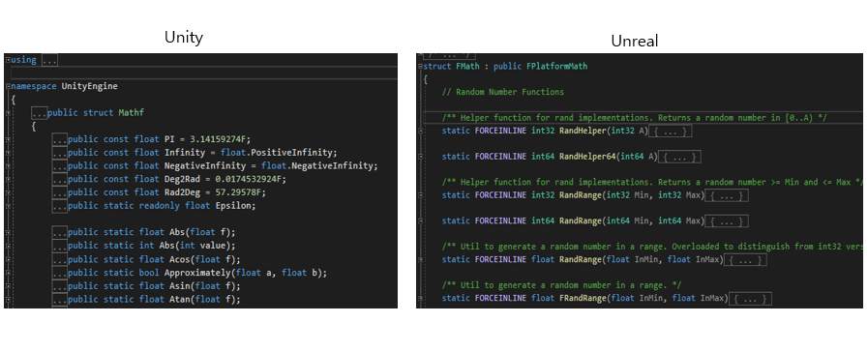
Task: Click the Unreal heading above the right code panel
Action: point(635,41)
